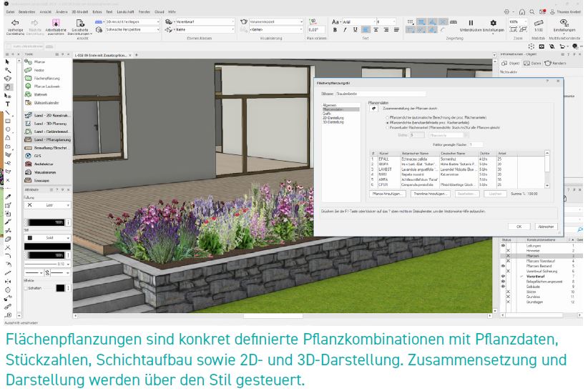Enable the Schatten checkbox
The image size is (588, 391).
coord(26,288)
